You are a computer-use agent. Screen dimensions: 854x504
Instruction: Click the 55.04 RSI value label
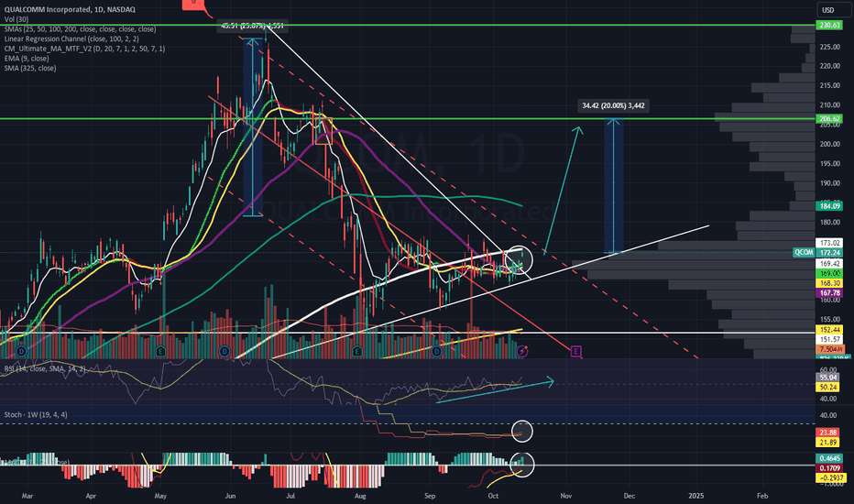click(827, 377)
